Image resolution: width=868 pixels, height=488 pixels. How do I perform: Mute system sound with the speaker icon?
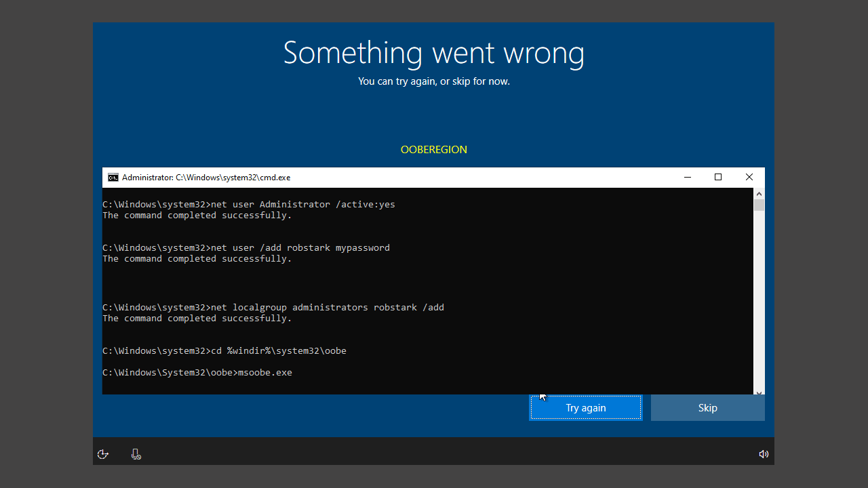[x=764, y=453]
